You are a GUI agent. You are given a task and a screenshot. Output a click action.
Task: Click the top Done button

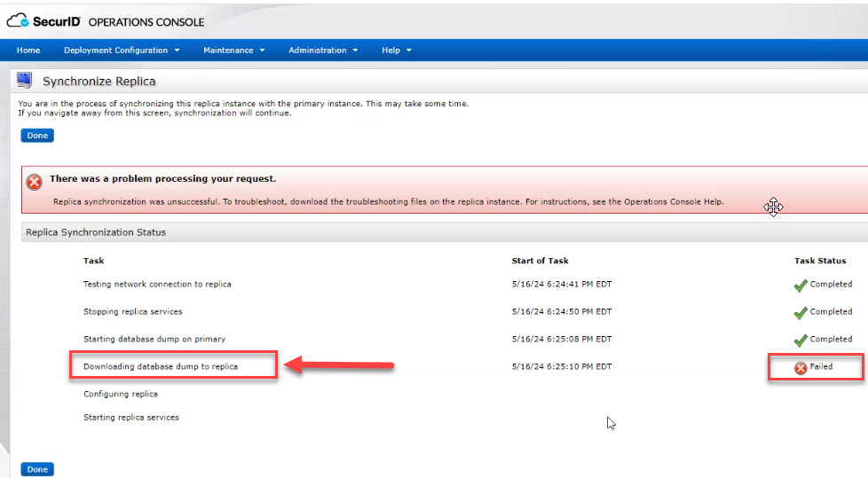pyautogui.click(x=37, y=136)
